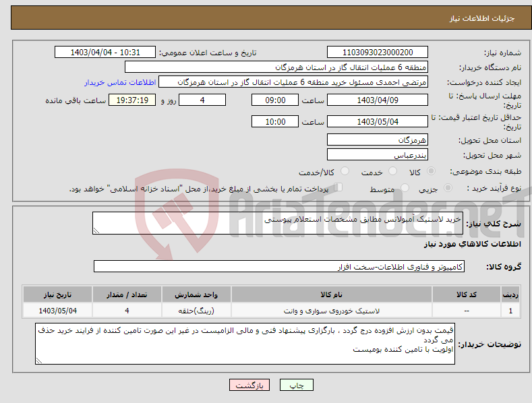Screen dimensions: 532x403
Task: Click the resize grip of buyer notes textarea
Action: [x=39, y=361]
